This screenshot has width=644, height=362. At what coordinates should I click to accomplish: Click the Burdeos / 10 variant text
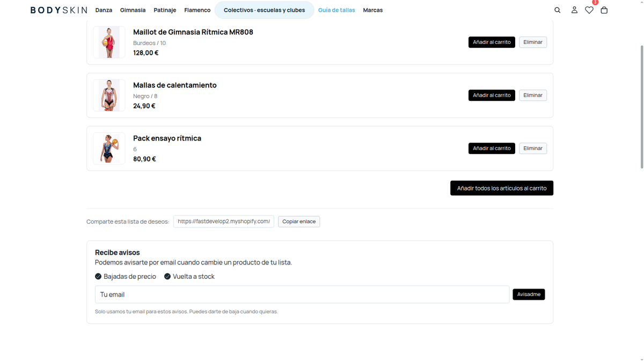tap(149, 43)
